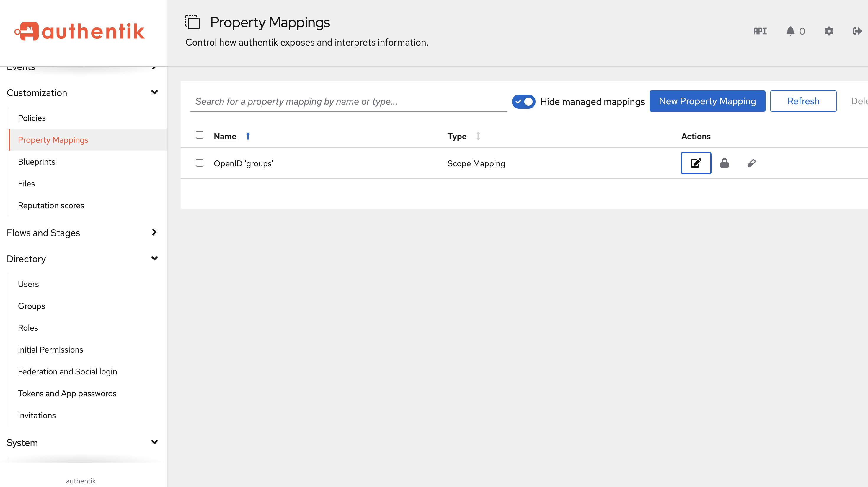
Task: Click the authentik footer text in sidebar
Action: [81, 481]
